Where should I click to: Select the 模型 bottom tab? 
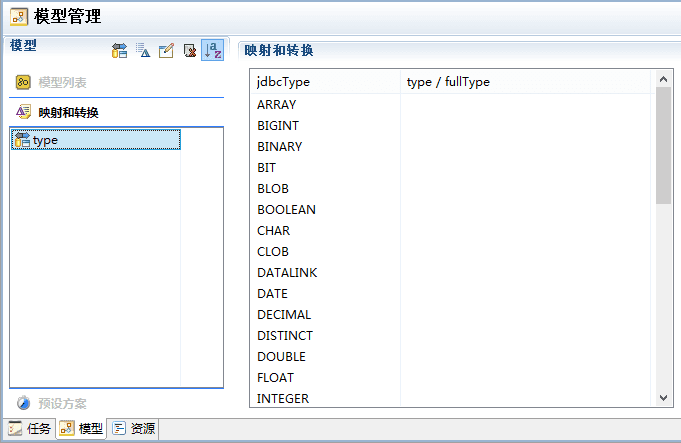click(81, 429)
